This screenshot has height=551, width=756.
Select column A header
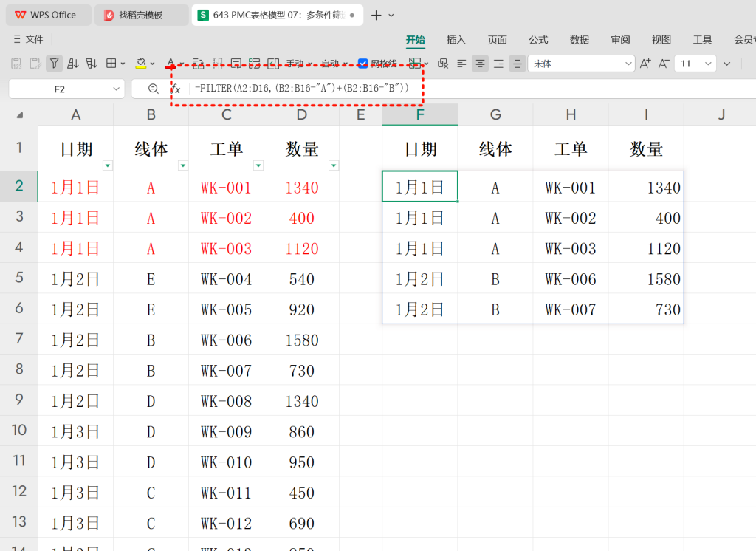click(76, 114)
